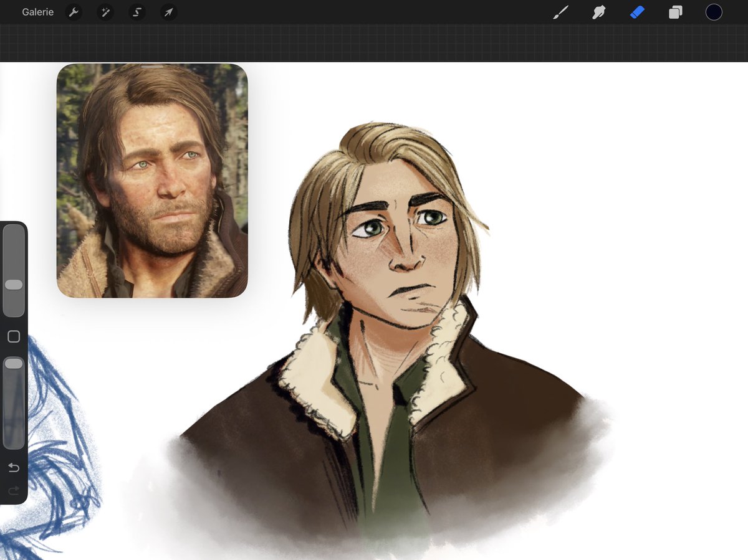Click the reference window top drag handle
This screenshot has width=748, height=560.
[x=152, y=65]
